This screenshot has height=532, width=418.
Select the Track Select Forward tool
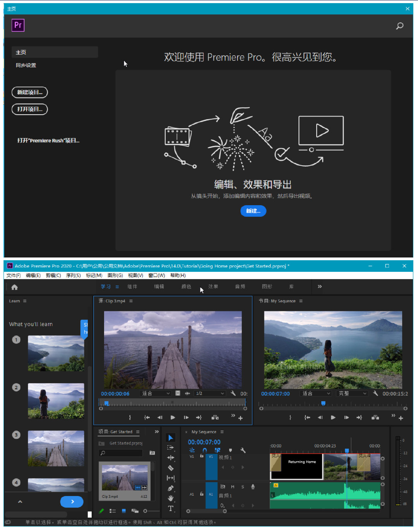click(x=170, y=448)
